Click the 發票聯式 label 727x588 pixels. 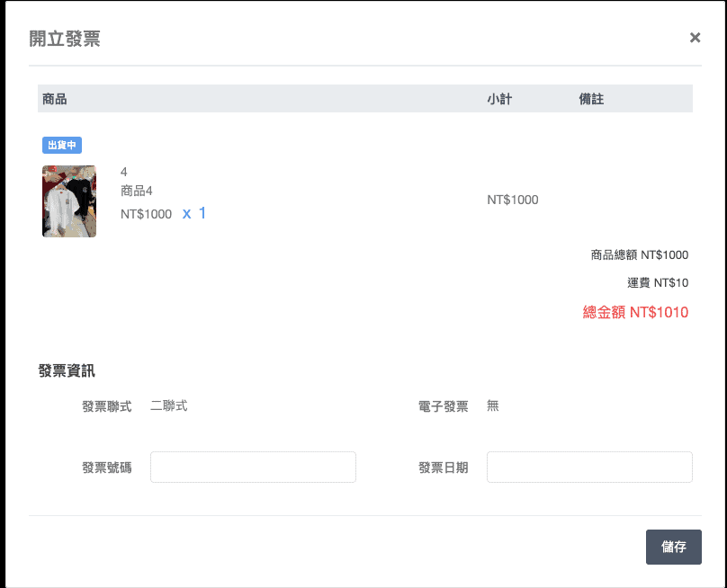107,406
